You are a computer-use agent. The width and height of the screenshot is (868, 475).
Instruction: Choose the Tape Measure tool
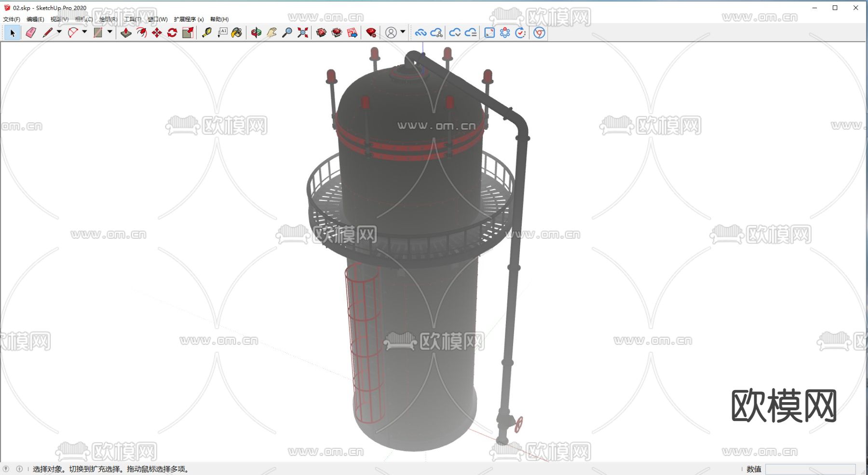[x=207, y=33]
